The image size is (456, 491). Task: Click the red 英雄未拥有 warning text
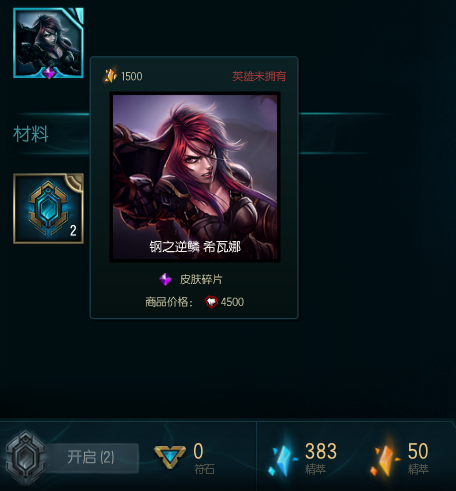coord(259,76)
